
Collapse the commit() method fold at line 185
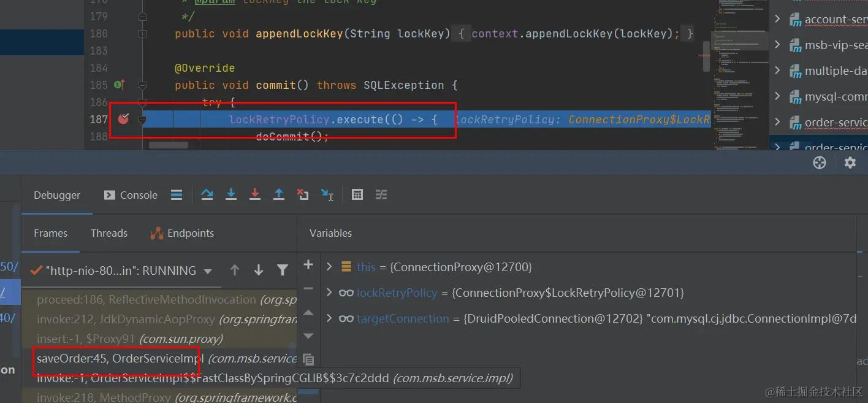pyautogui.click(x=142, y=85)
